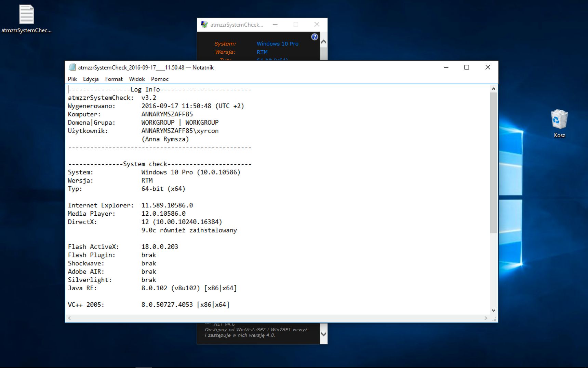The image size is (588, 368).
Task: Click the generated date '2016-09-17 11:50:48'
Action: coord(176,106)
